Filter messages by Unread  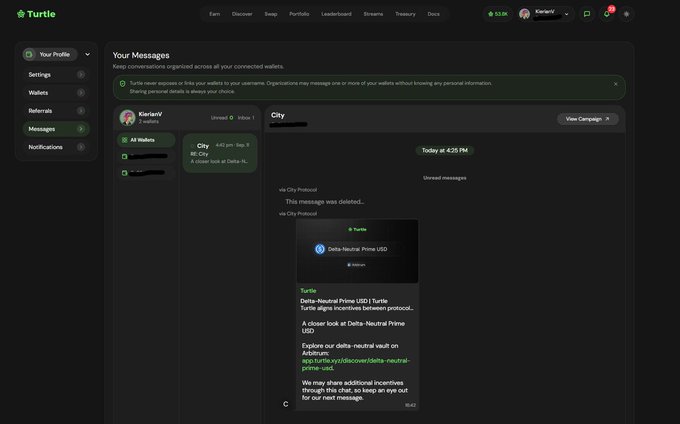tap(222, 118)
